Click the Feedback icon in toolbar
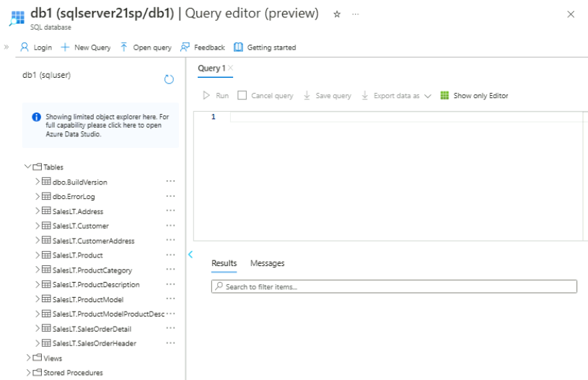The image size is (588, 380). click(x=185, y=48)
